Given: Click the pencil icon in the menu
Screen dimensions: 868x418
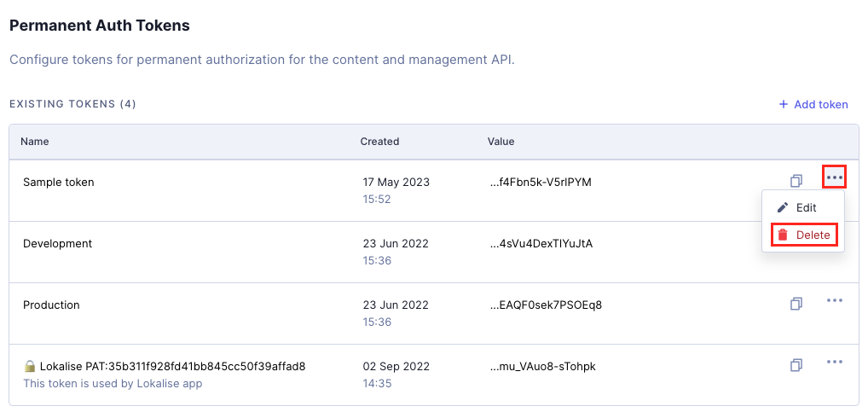Looking at the screenshot, I should click(x=783, y=207).
